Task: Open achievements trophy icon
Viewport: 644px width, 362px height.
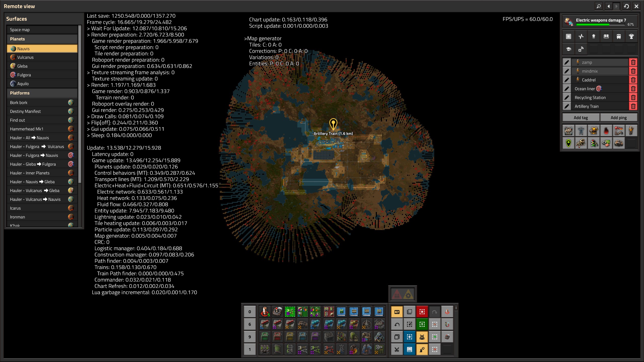Action: tap(631, 36)
